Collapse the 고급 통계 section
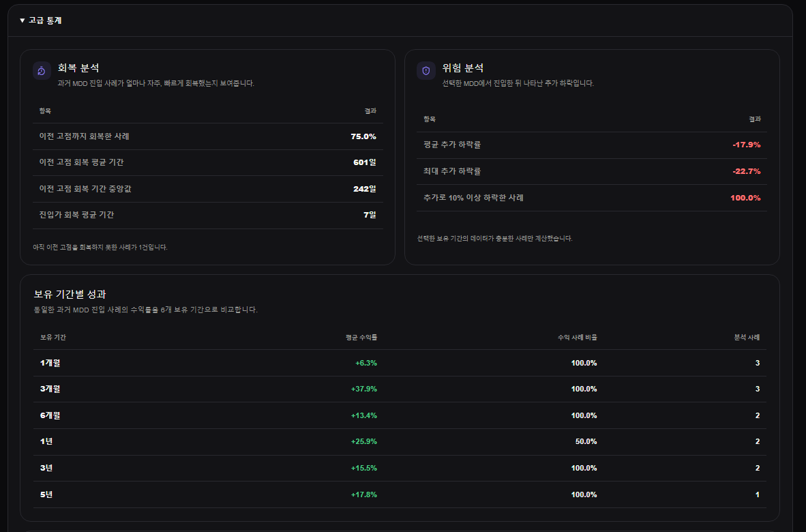Screen dimensions: 806x532 point(41,20)
